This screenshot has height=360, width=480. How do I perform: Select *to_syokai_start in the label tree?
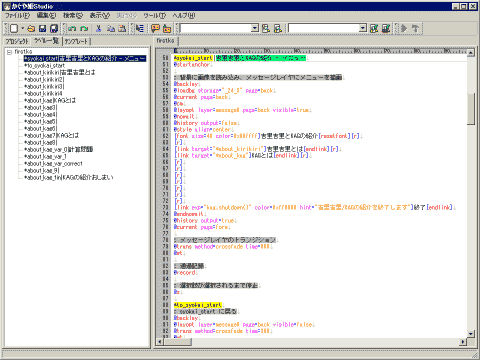(44, 65)
